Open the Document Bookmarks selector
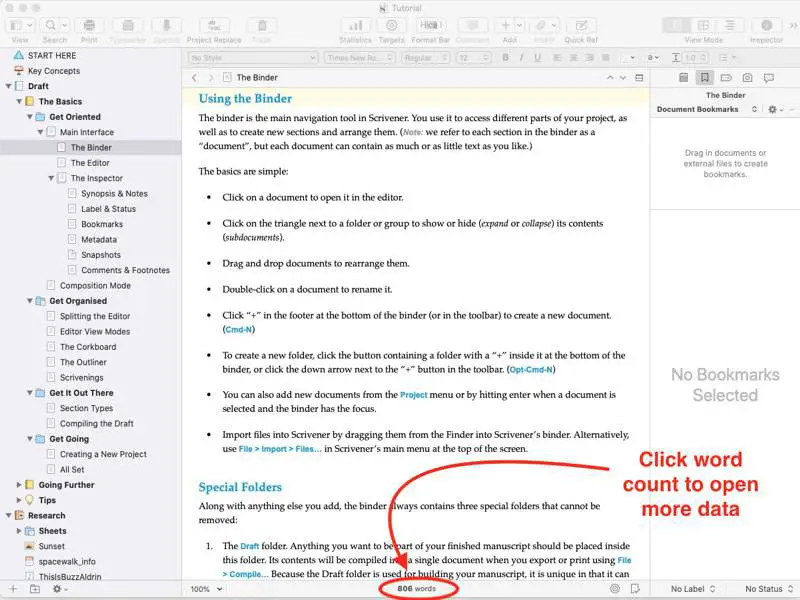Screen dimensions: 800x600 click(707, 109)
